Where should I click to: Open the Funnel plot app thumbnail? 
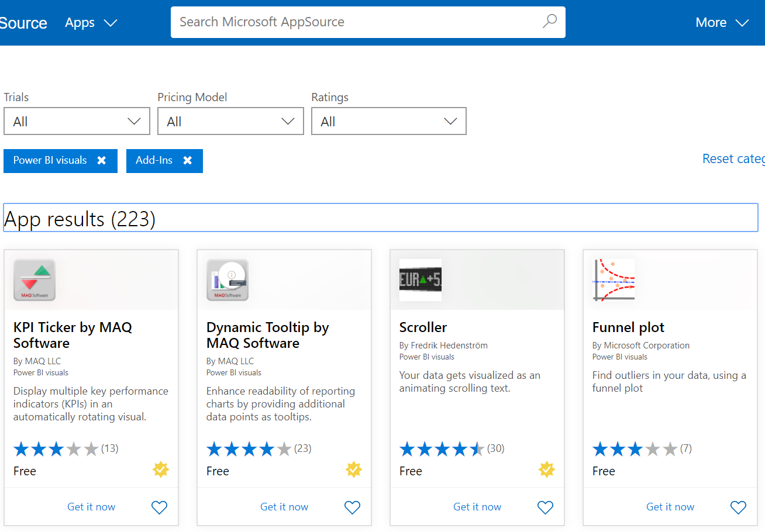pos(614,280)
